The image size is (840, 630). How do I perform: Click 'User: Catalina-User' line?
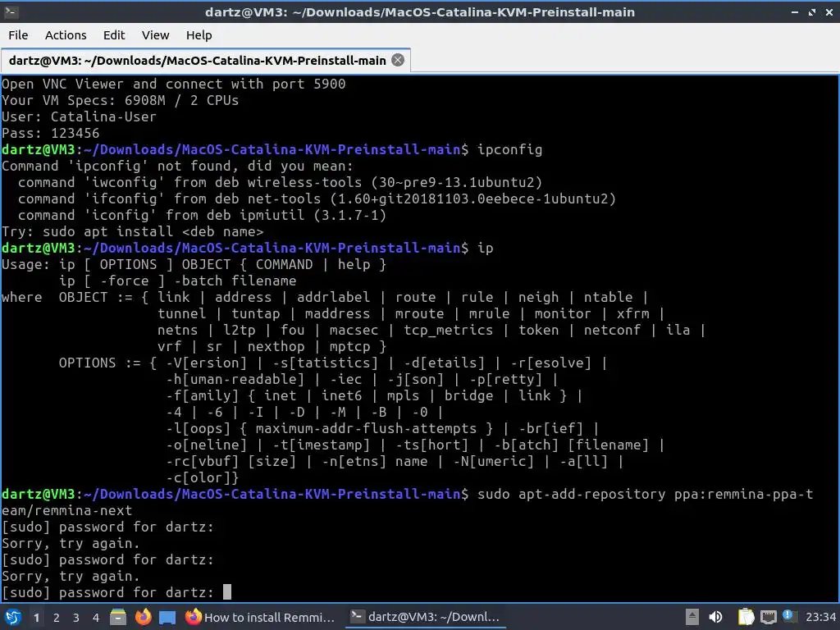(80, 116)
